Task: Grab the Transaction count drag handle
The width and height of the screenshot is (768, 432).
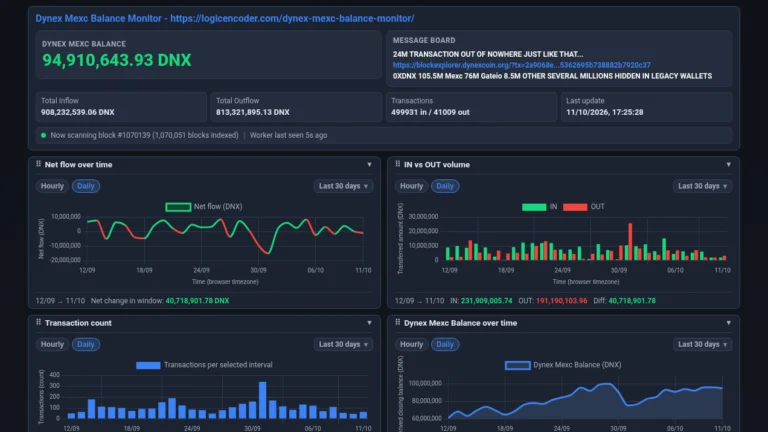Action: [38, 322]
